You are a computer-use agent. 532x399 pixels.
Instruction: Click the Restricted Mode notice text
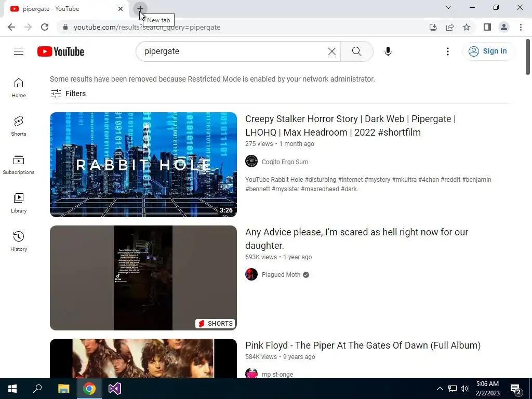coord(212,79)
